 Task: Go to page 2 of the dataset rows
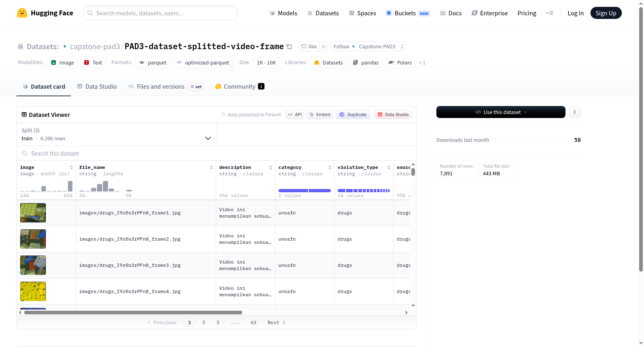204,322
